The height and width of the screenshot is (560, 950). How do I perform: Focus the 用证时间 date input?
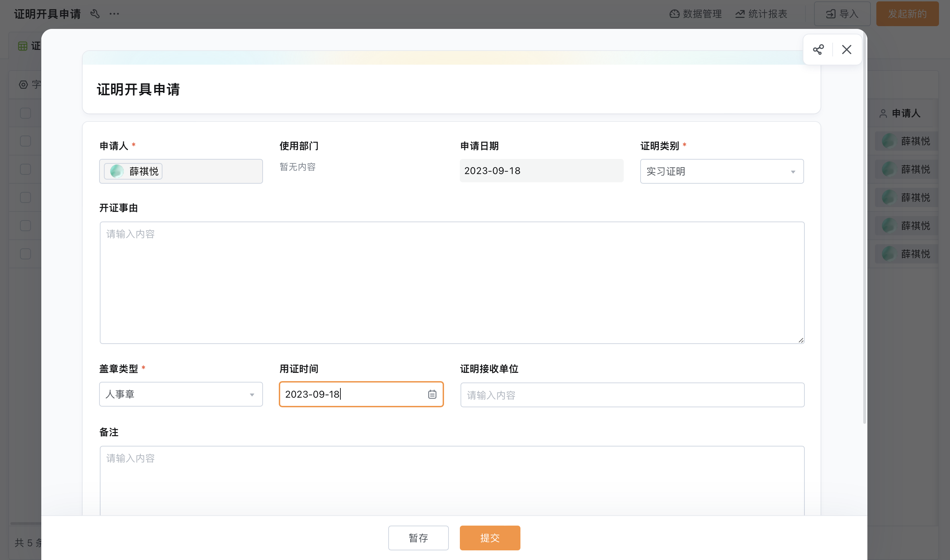(361, 394)
